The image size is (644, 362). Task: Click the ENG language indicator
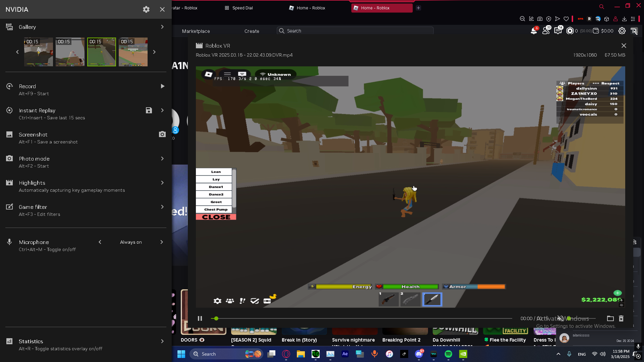pyautogui.click(x=582, y=354)
